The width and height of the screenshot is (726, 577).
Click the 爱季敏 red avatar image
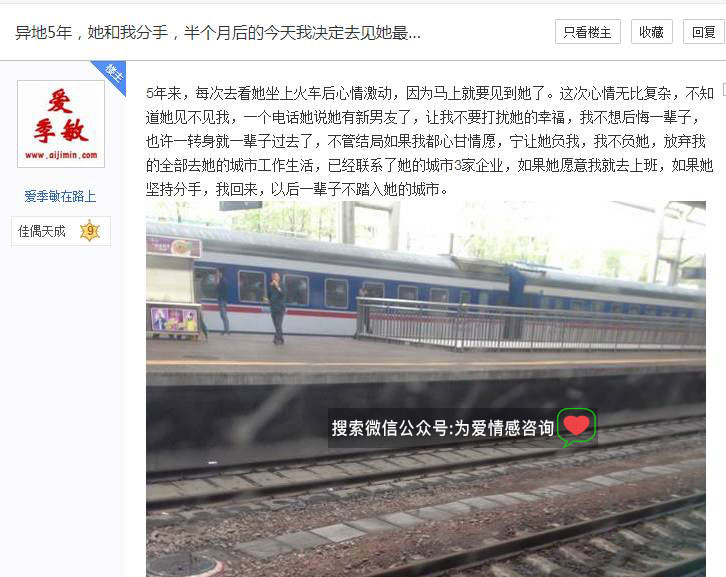[61, 124]
